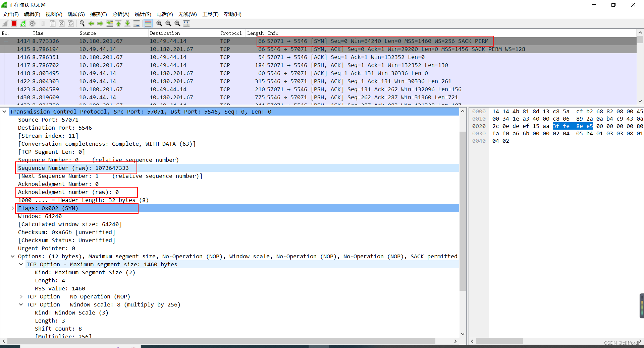This screenshot has height=348, width=644.
Task: Open the find packet magnifier tool
Action: click(82, 23)
